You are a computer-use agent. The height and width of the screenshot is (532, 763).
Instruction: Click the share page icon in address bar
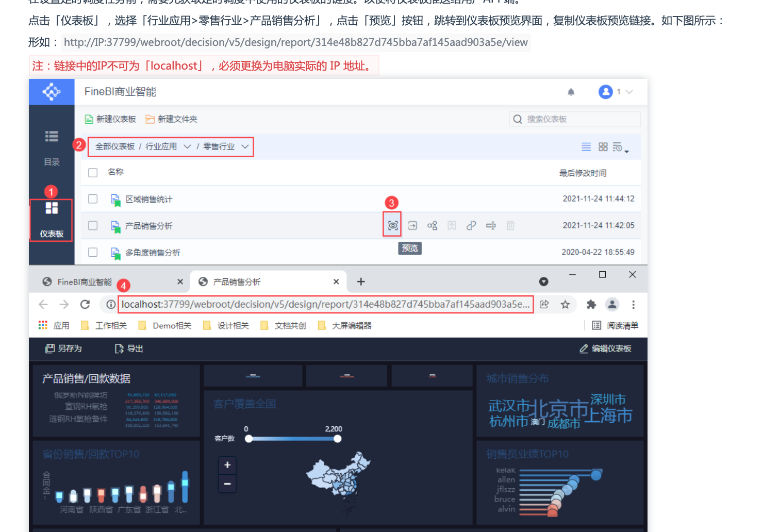click(544, 305)
